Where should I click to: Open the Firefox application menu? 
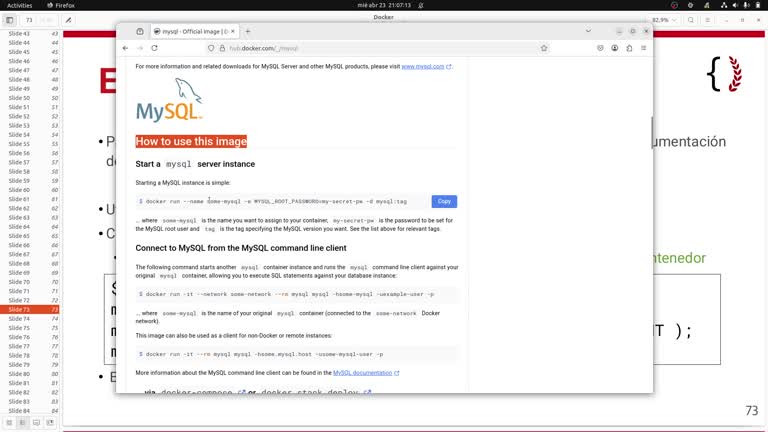644,48
